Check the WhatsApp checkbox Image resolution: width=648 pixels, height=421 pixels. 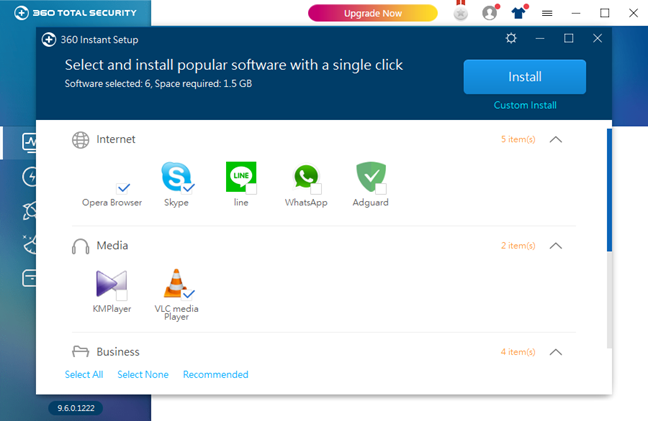316,189
